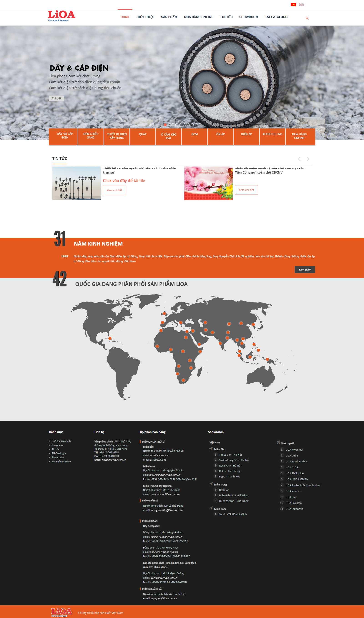Select the second carousel slide dot
Viewport: 364px width, 618px height.
(169, 125)
